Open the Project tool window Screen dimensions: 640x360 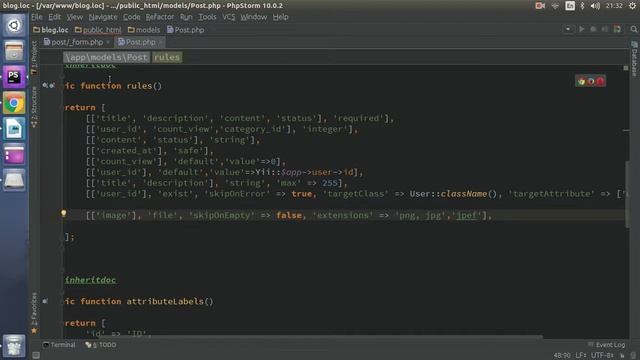[x=34, y=57]
